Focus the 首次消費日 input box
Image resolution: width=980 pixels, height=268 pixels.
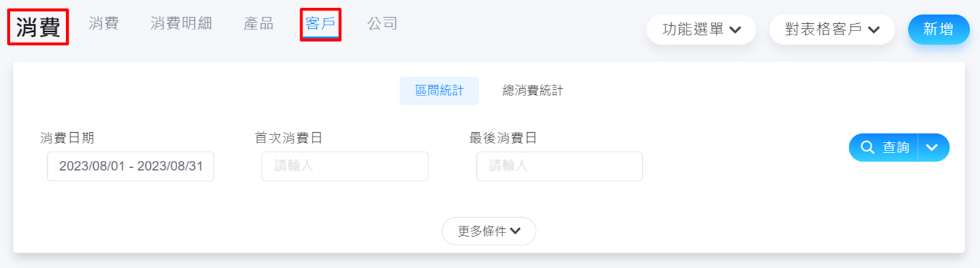tap(344, 166)
